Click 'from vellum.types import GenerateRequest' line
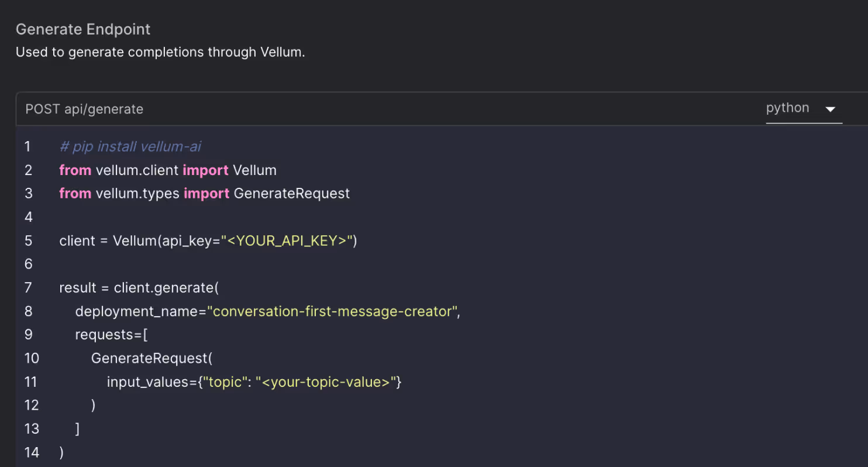Image resolution: width=868 pixels, height=467 pixels. 205,194
